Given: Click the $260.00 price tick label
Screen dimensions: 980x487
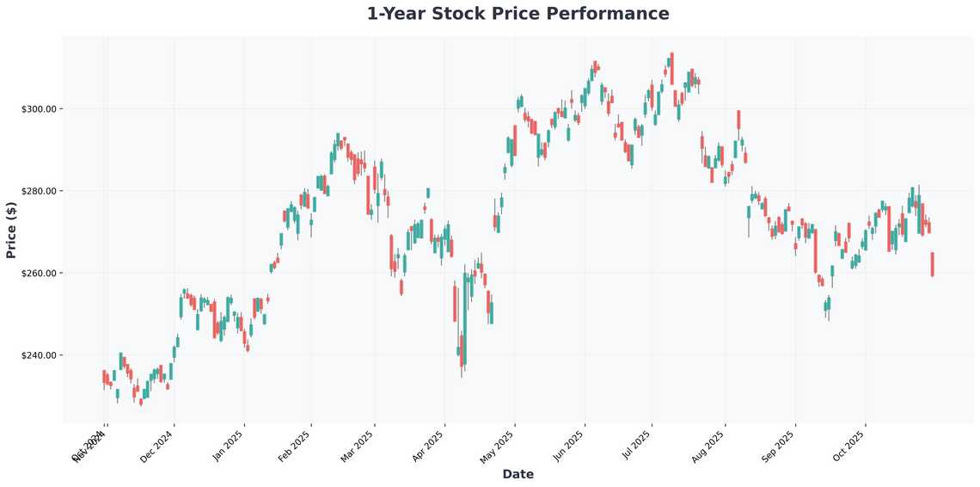Looking at the screenshot, I should point(40,274).
